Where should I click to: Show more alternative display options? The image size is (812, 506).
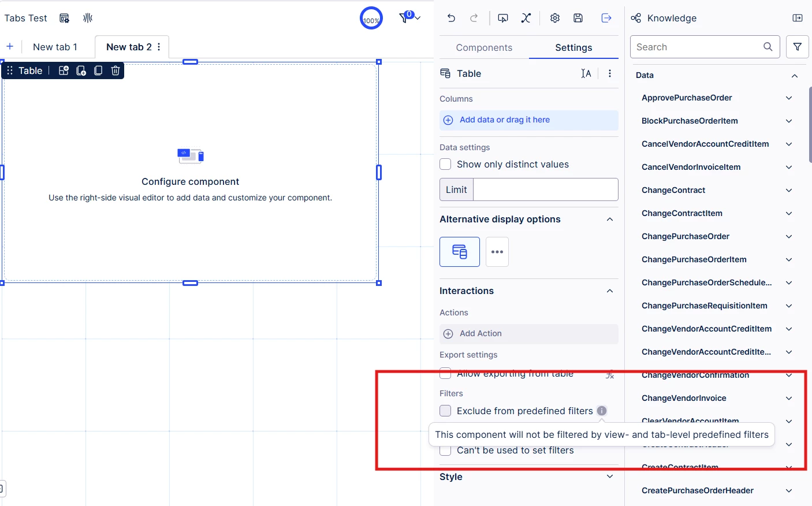(497, 252)
